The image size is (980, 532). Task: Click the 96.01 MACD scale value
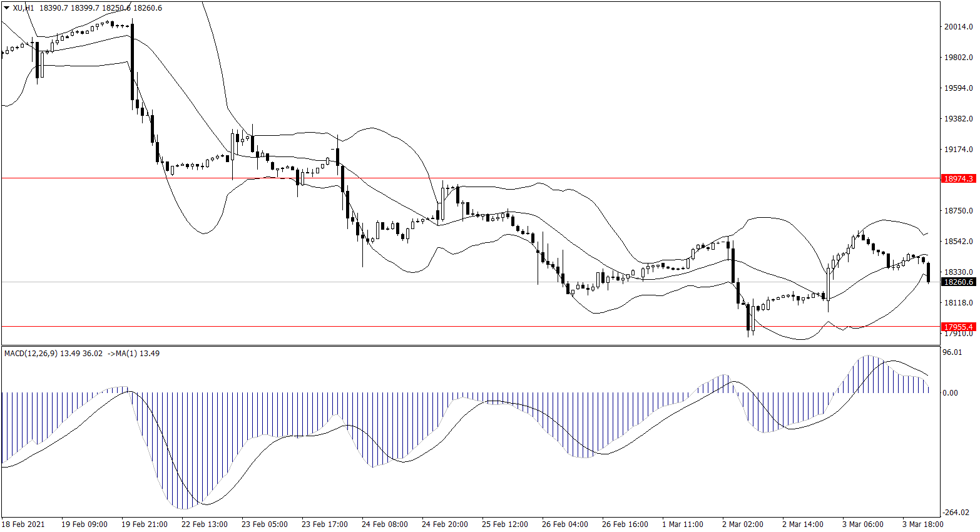[952, 352]
